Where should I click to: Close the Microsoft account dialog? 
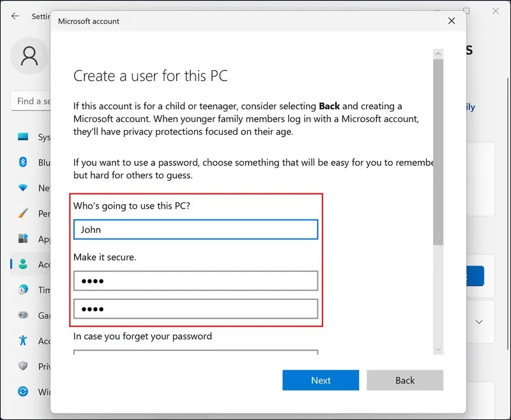coord(452,21)
